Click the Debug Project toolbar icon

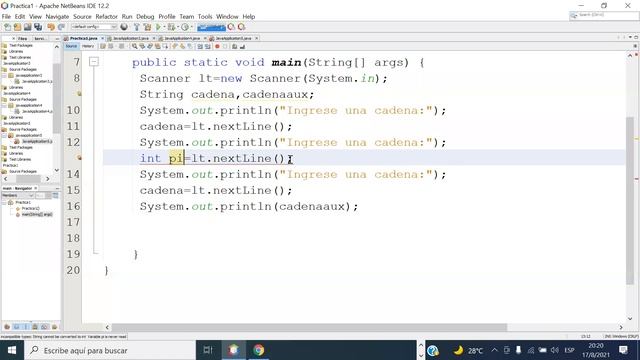click(x=171, y=27)
